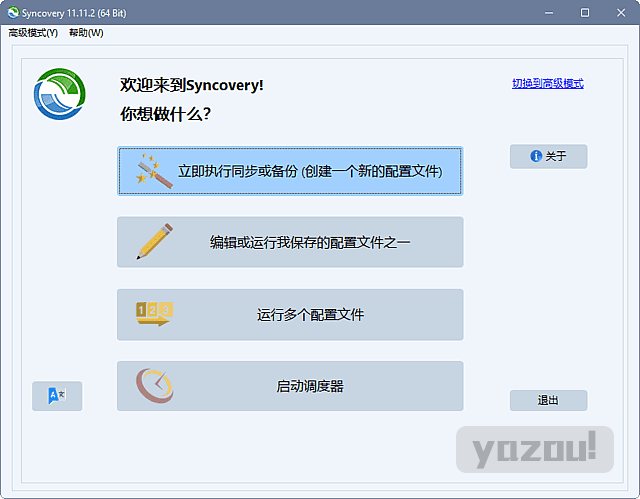Follow the 切换到高级模式 link
Image resolution: width=640 pixels, height=499 pixels.
548,84
